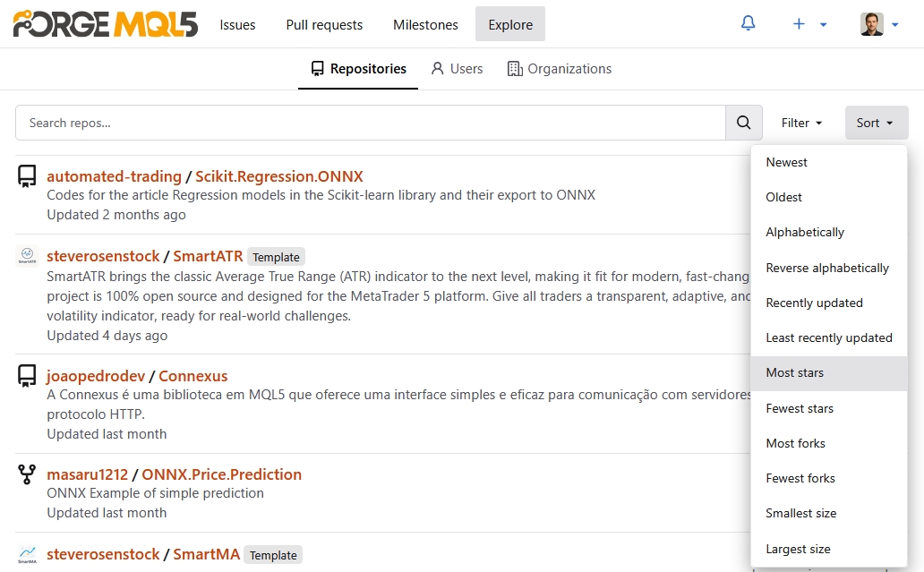Click the SmartATR repository avatar
This screenshot has height=572, width=924.
click(27, 256)
